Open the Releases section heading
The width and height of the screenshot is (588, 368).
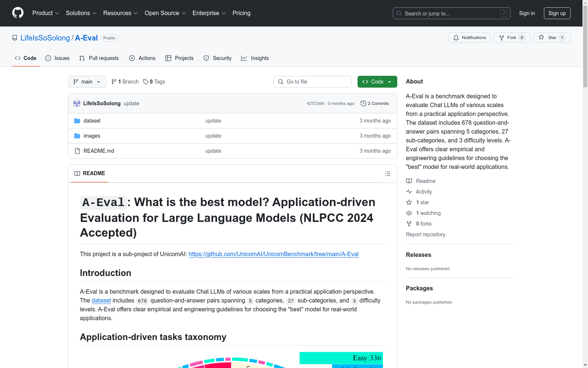pyautogui.click(x=419, y=255)
